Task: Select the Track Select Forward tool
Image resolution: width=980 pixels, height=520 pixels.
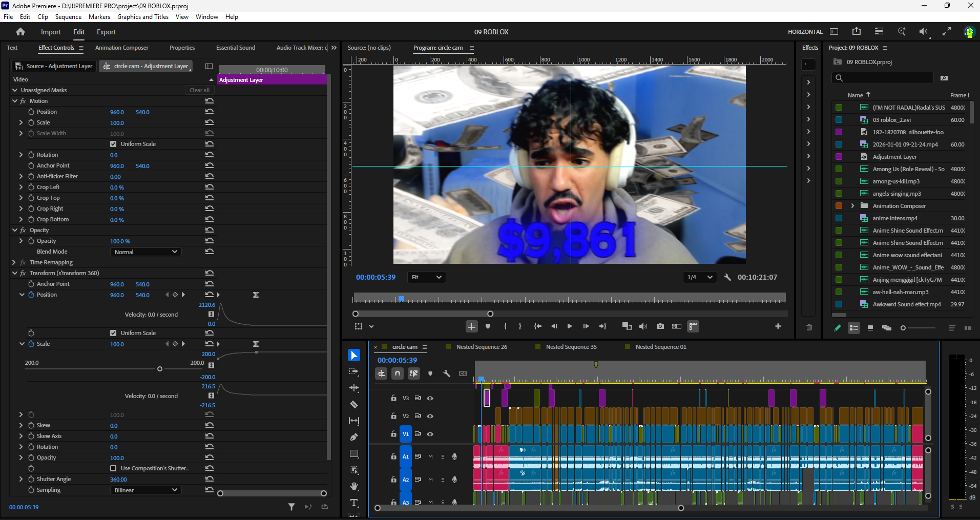Action: click(354, 371)
